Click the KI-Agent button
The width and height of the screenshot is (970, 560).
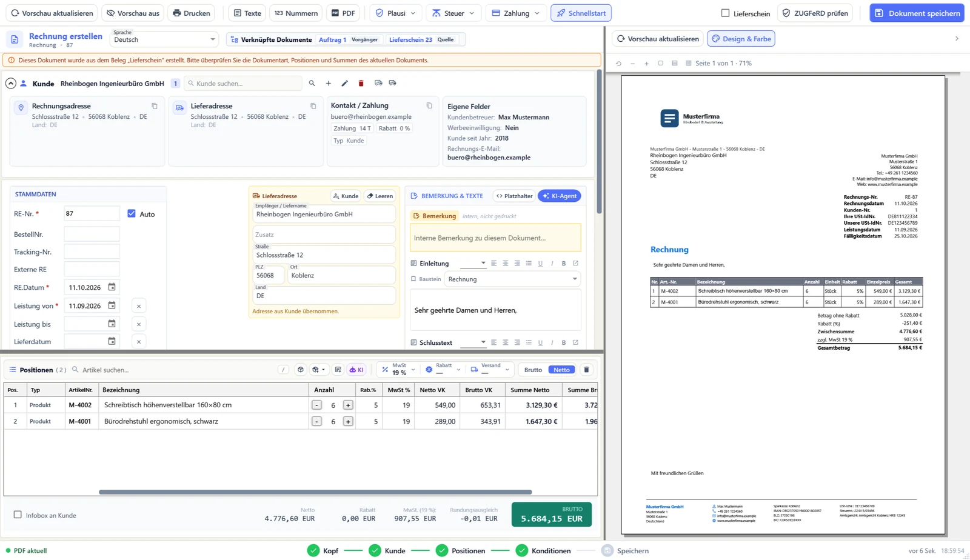(559, 196)
